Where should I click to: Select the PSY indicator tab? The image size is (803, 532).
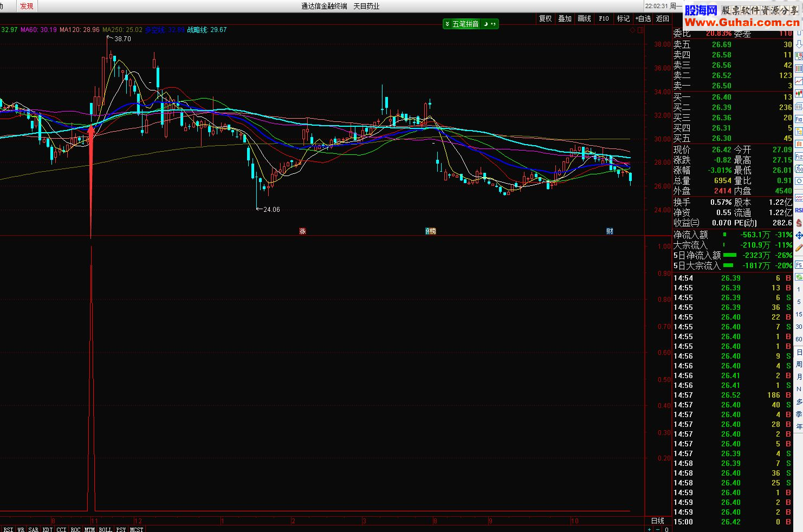[121, 529]
